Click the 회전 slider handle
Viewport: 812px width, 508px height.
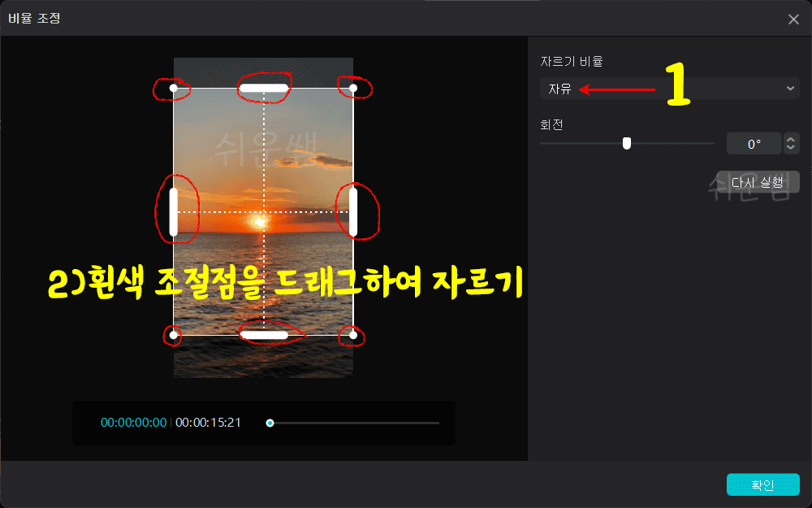point(627,142)
